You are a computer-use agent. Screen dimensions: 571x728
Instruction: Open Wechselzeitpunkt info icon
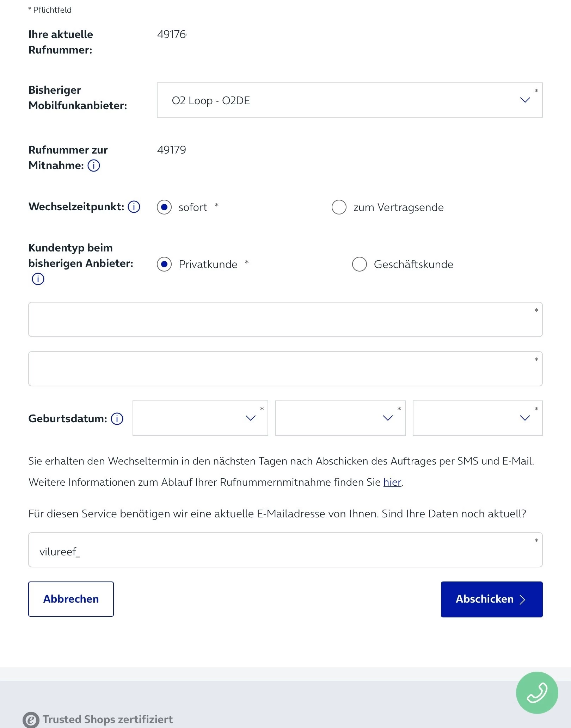click(134, 207)
